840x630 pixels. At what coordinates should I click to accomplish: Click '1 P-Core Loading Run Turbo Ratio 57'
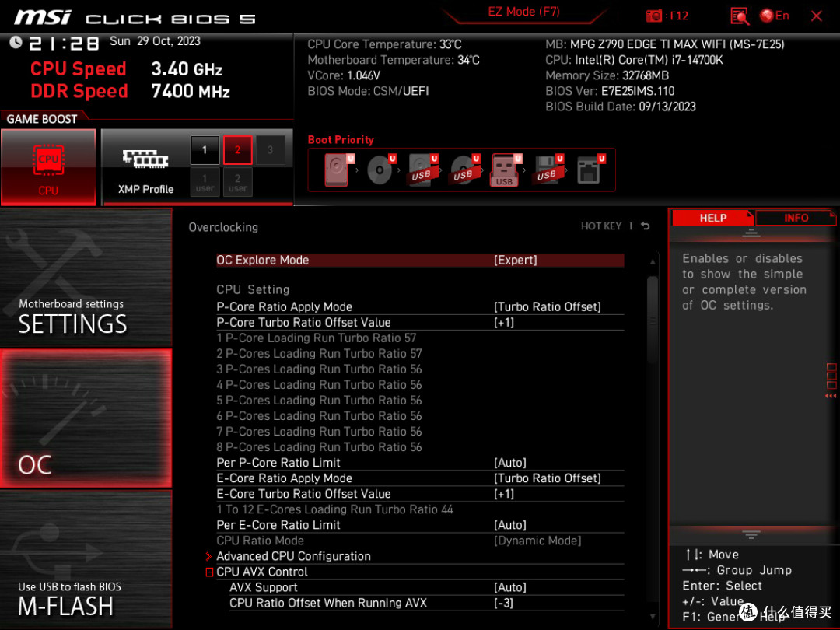click(316, 338)
